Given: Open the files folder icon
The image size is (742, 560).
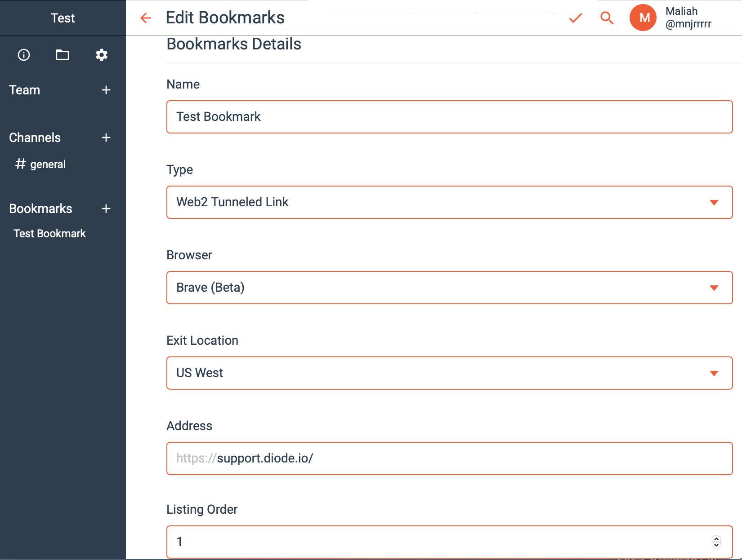Looking at the screenshot, I should (x=63, y=55).
